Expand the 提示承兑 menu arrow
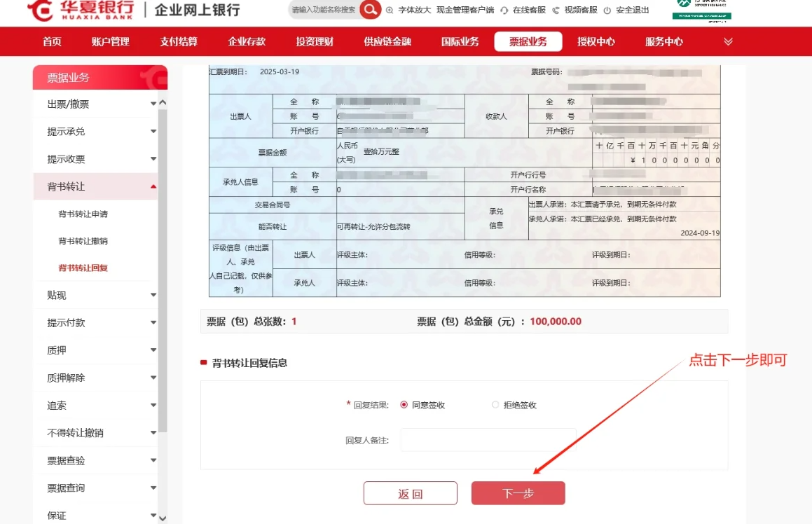This screenshot has width=812, height=524. tap(153, 132)
